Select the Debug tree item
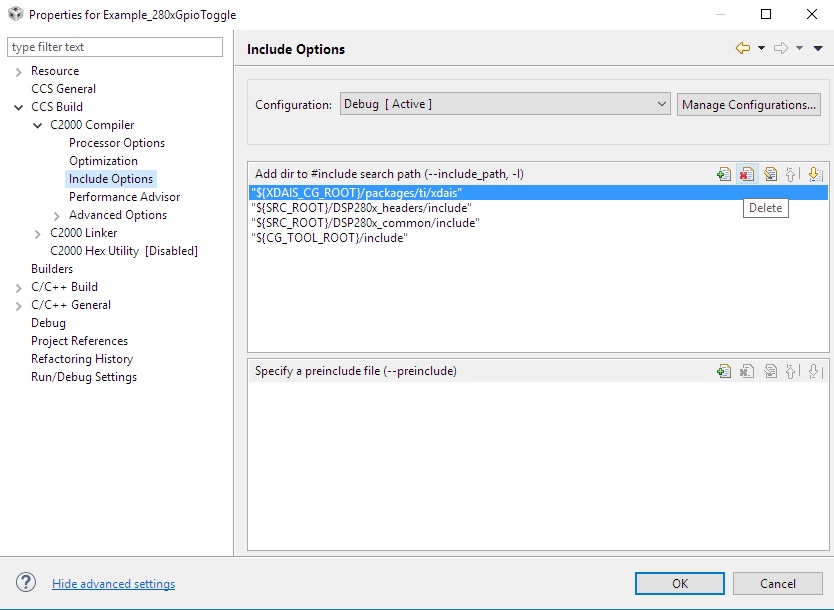 pyautogui.click(x=48, y=323)
